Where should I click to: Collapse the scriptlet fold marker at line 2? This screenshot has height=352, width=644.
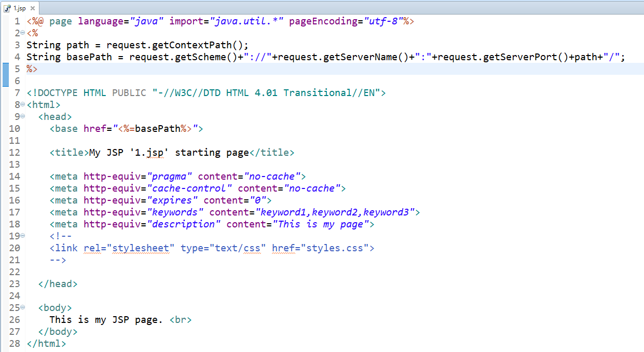pyautogui.click(x=22, y=33)
